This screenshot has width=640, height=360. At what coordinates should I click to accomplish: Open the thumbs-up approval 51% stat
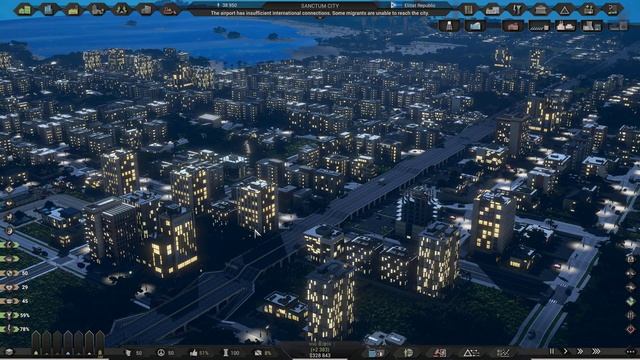199,353
